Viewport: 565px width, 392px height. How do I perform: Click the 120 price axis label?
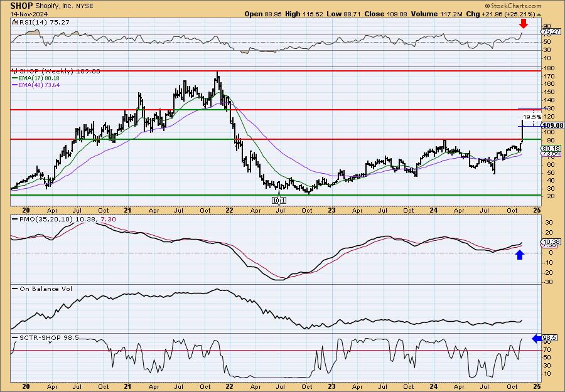pyautogui.click(x=548, y=116)
